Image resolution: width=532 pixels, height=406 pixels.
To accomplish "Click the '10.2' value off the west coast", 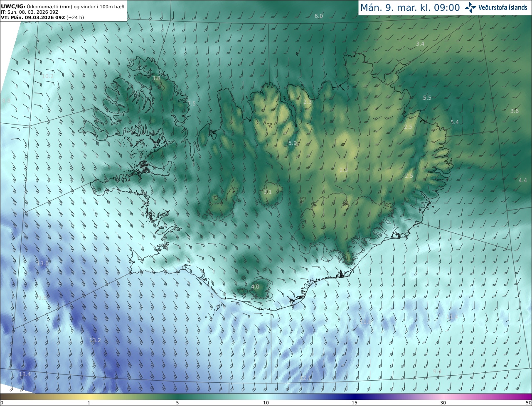I will pyautogui.click(x=48, y=76).
